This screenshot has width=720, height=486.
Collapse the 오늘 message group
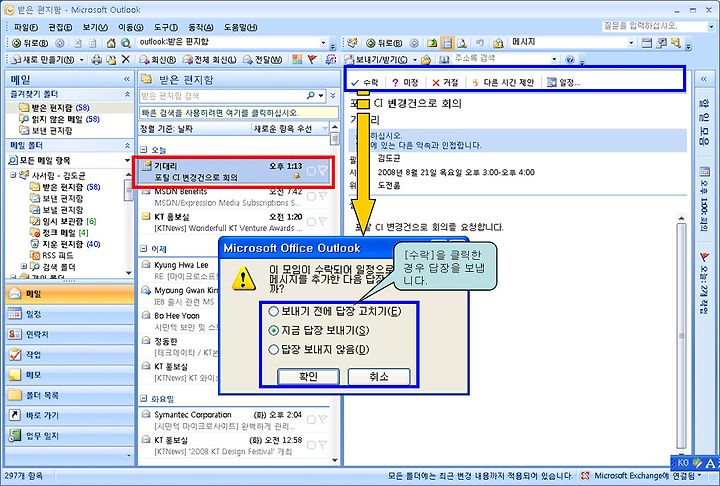tap(144, 150)
